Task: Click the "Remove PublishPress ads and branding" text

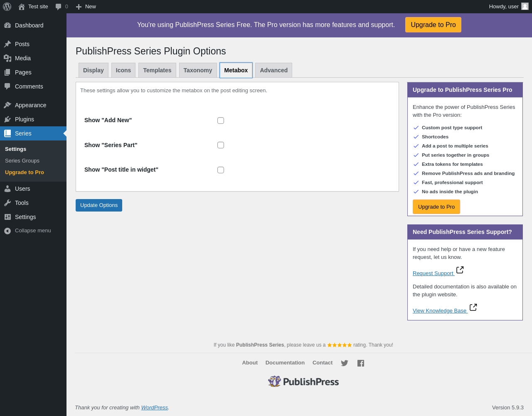Action: [468, 173]
